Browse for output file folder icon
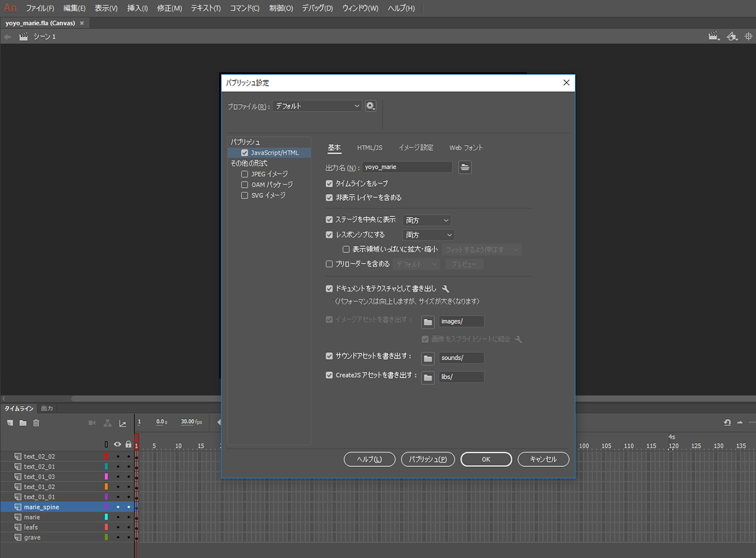756x558 pixels. click(x=465, y=167)
